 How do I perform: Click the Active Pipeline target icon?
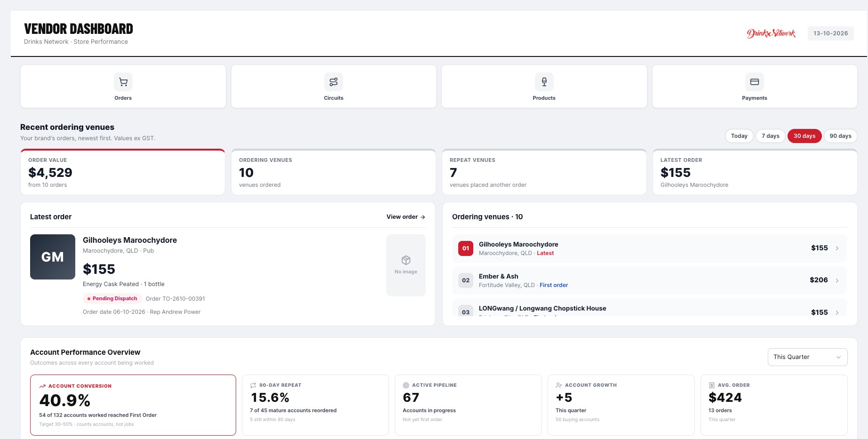click(x=406, y=385)
